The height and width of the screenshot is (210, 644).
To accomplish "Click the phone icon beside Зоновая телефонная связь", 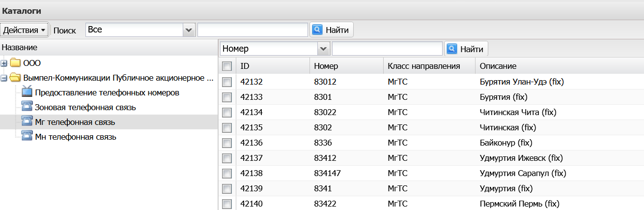I will [x=27, y=107].
